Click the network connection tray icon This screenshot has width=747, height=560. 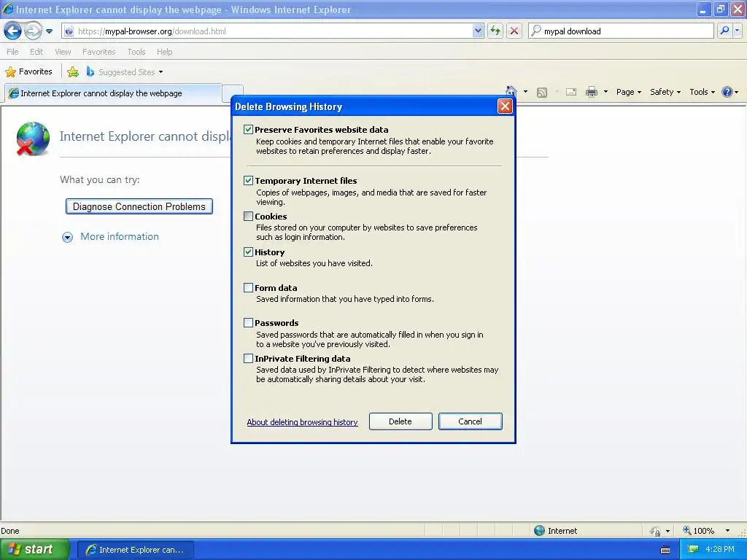pos(693,549)
